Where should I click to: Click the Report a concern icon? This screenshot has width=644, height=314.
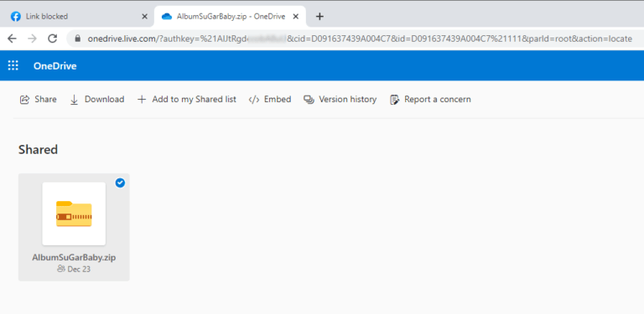click(x=394, y=100)
